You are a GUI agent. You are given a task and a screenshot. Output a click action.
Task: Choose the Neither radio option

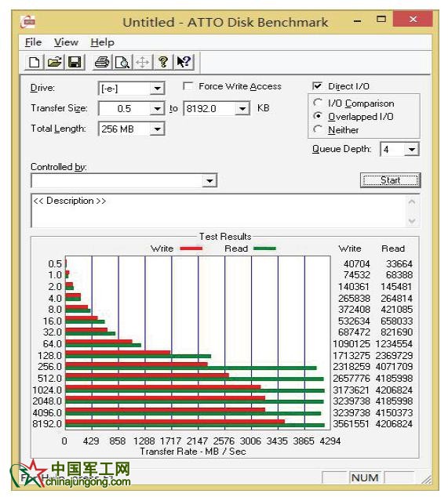[x=318, y=129]
